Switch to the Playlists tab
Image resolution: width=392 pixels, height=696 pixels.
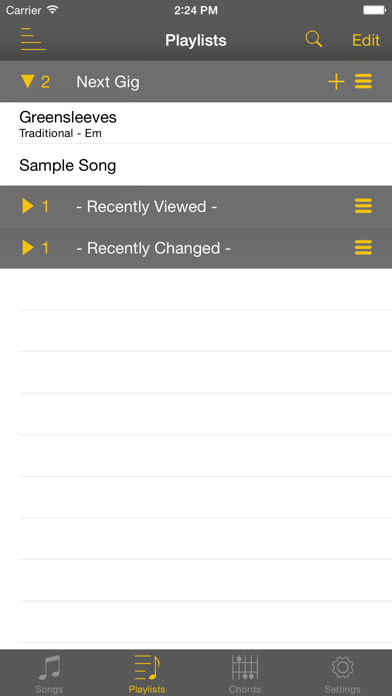[147, 674]
